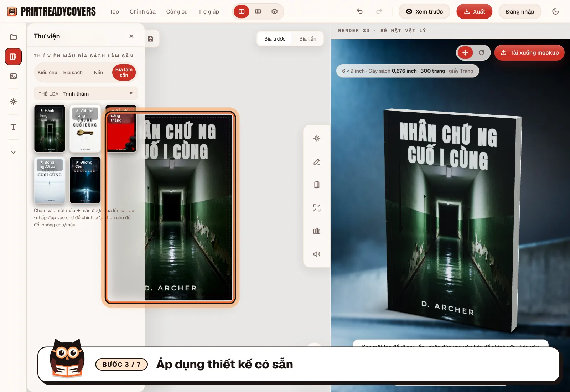Click the book page icon in canvas toolbar
The image size is (570, 392).
[x=317, y=185]
